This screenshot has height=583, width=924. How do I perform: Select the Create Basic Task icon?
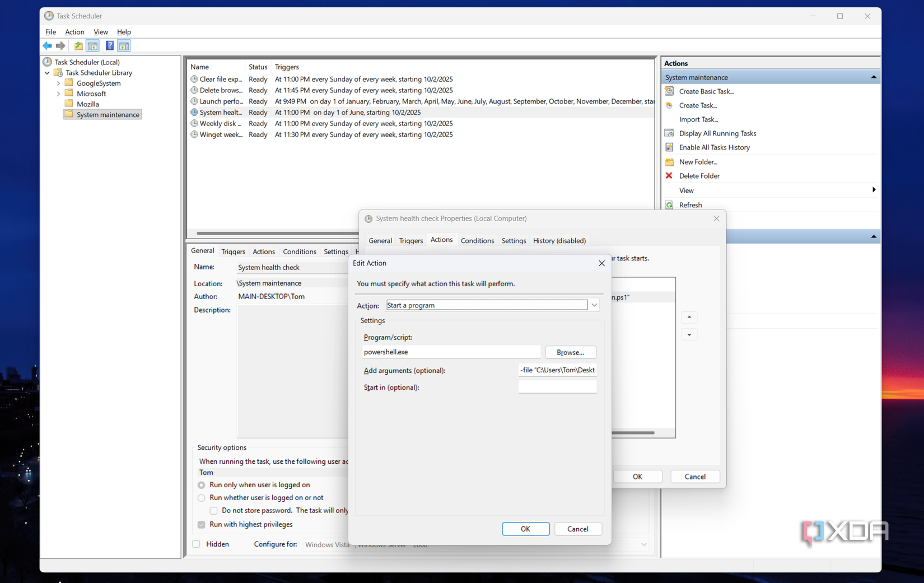click(669, 91)
